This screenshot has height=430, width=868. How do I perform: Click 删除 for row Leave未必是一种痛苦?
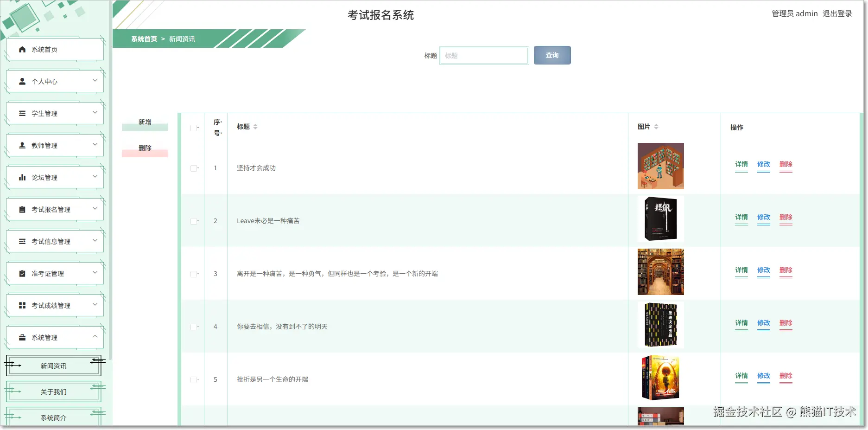click(786, 218)
